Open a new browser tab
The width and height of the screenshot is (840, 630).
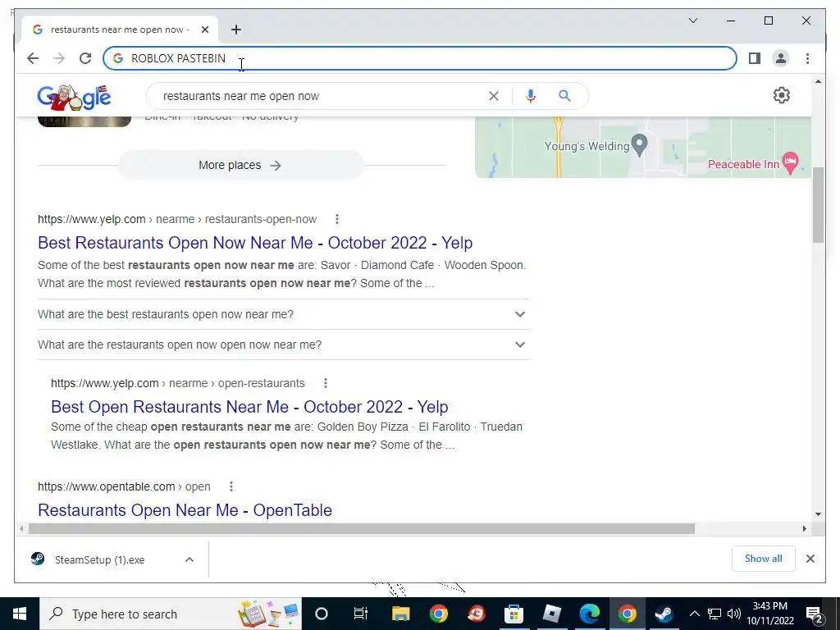pyautogui.click(x=236, y=30)
